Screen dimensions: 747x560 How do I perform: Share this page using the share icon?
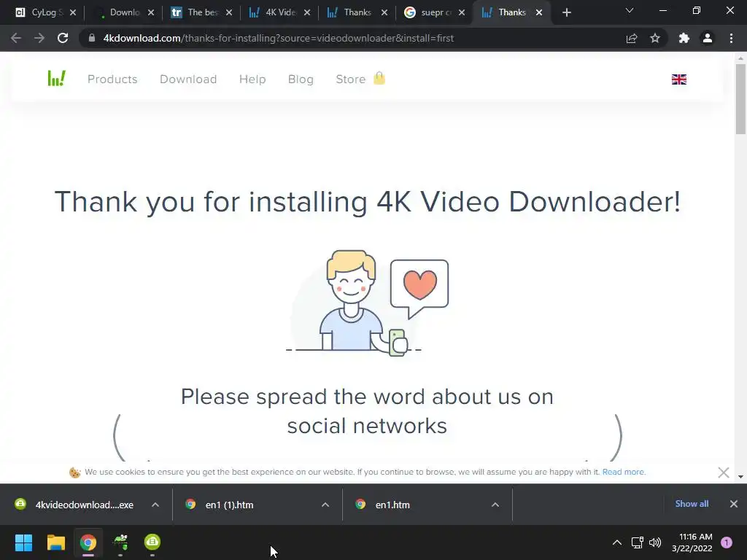click(632, 38)
